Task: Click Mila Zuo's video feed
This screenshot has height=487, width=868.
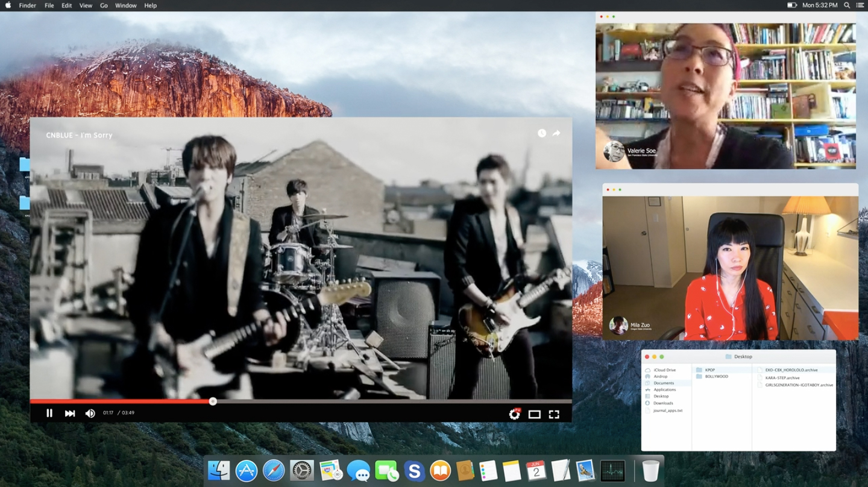Action: pos(730,268)
